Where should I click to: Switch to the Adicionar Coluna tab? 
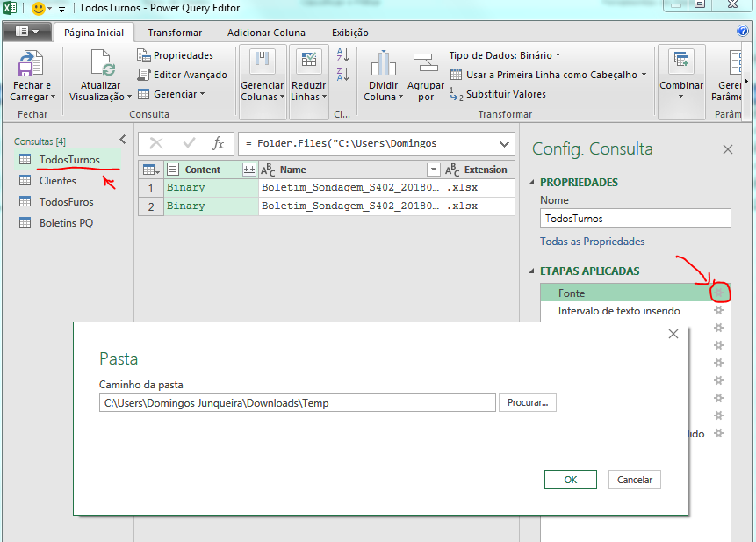point(266,33)
